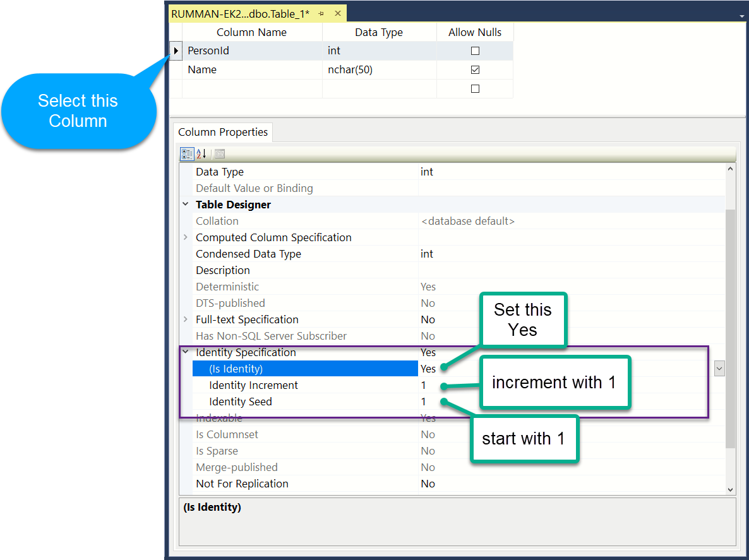Open the (Is Identity) value dropdown
Viewport: 749px width, 560px height.
tap(719, 369)
